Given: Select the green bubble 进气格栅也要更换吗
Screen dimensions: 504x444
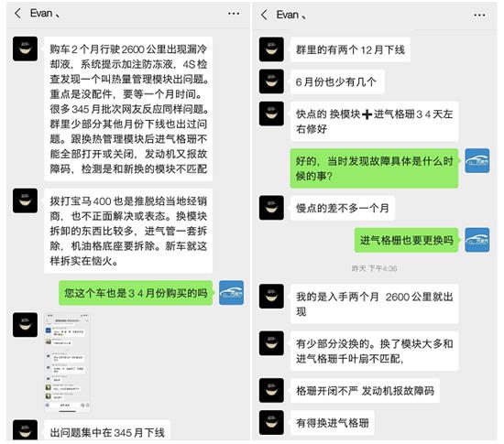Looking at the screenshot, I should [407, 240].
